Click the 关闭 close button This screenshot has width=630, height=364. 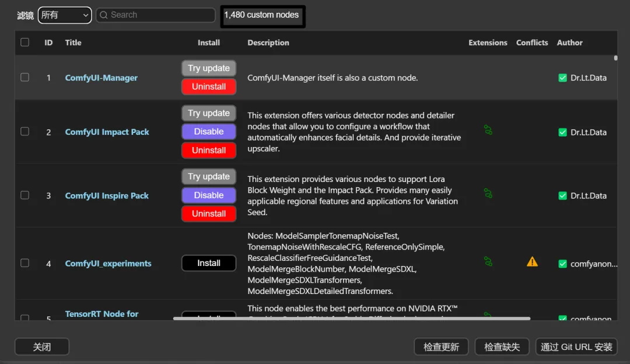42,346
